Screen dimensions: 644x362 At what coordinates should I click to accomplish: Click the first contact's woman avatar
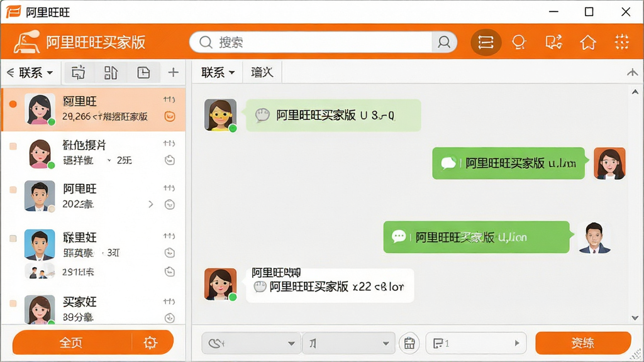coord(40,109)
